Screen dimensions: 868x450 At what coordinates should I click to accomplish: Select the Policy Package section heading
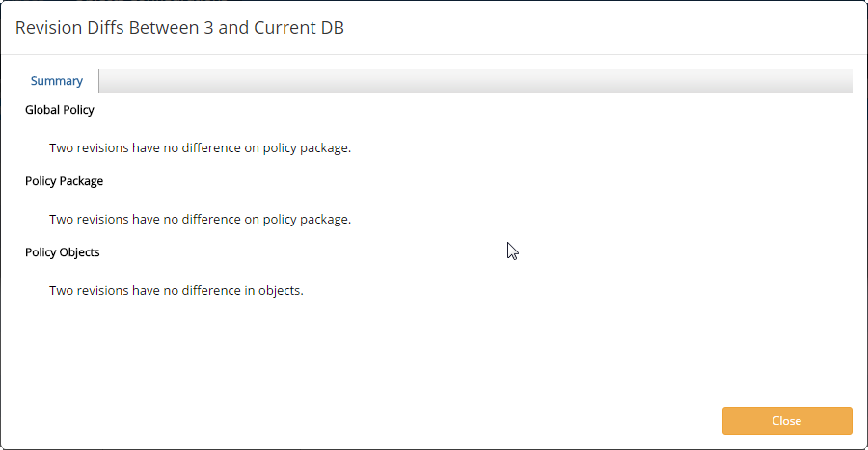point(64,181)
